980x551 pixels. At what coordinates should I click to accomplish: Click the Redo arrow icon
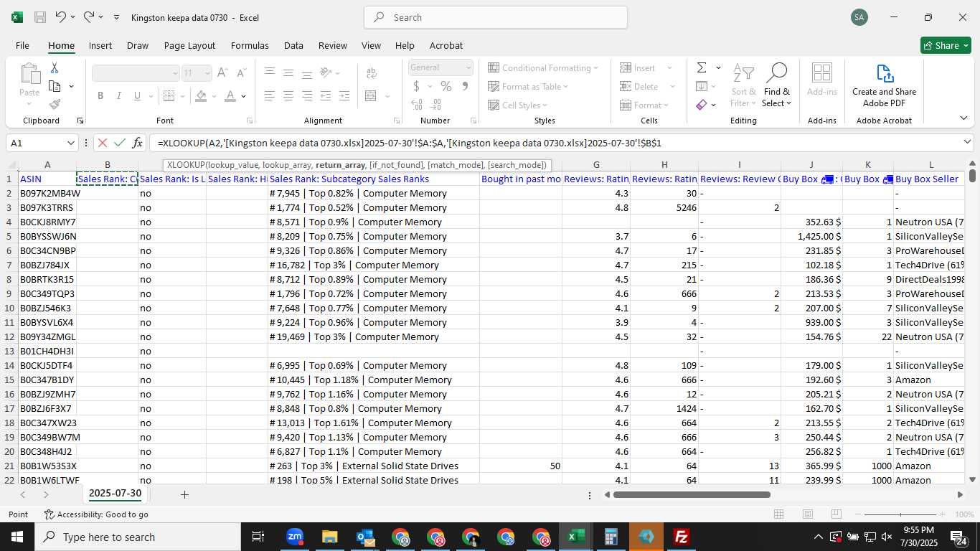click(89, 17)
